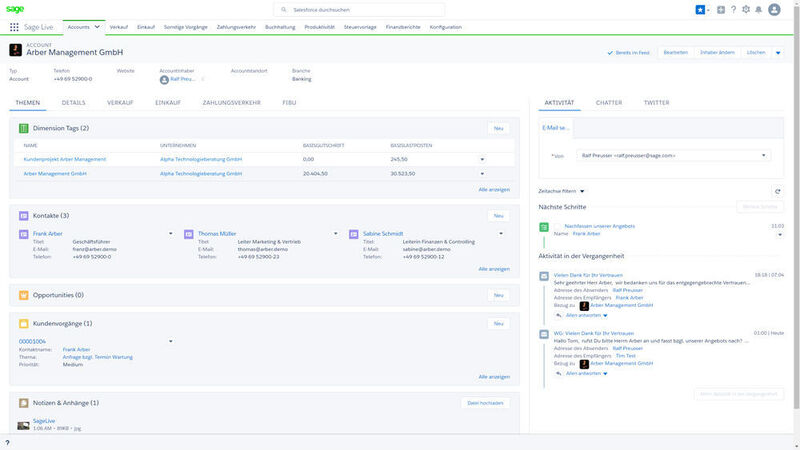This screenshot has width=800, height=450.
Task: Refresh the activity timeline
Action: [x=778, y=191]
